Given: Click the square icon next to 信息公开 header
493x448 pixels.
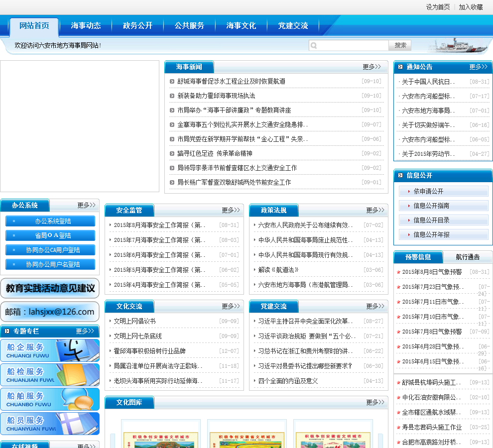Looking at the screenshot, I should point(400,175).
